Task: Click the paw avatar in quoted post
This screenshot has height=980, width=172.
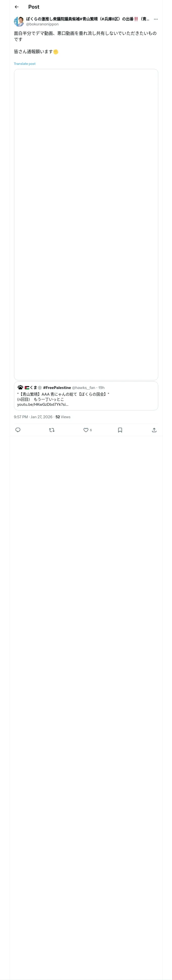Action: coord(21,387)
